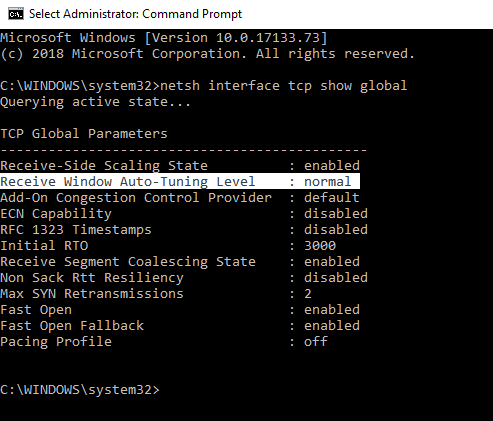Click the Command Prompt icon in title bar
This screenshot has width=493, height=421.
(16, 14)
